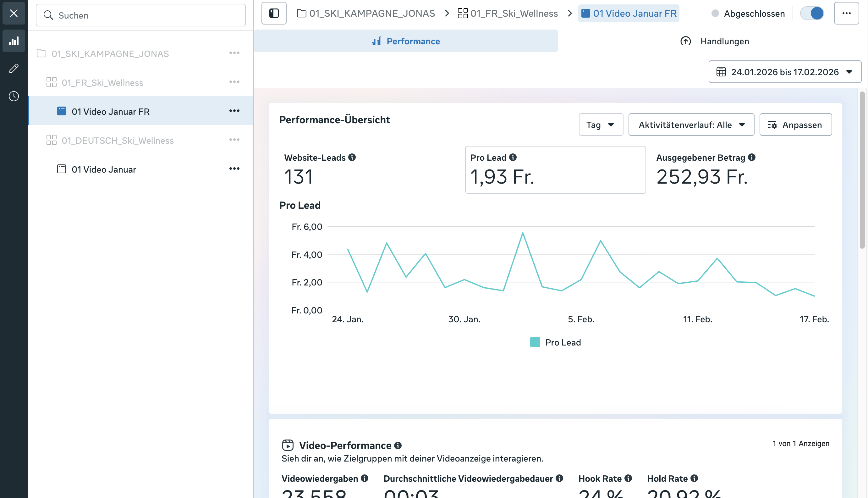This screenshot has width=868, height=498.
Task: Open the three-dot menu for 01 Video Januar FR
Action: tap(234, 110)
